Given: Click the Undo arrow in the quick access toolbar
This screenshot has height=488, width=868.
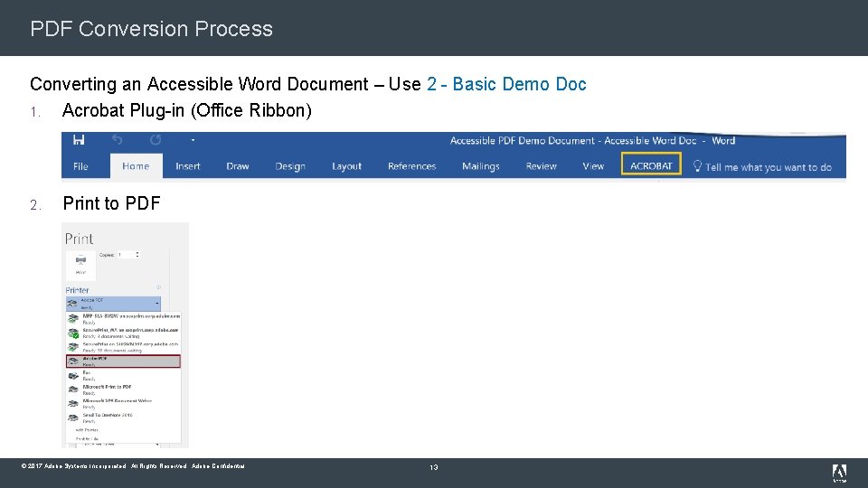Looking at the screenshot, I should pyautogui.click(x=117, y=139).
